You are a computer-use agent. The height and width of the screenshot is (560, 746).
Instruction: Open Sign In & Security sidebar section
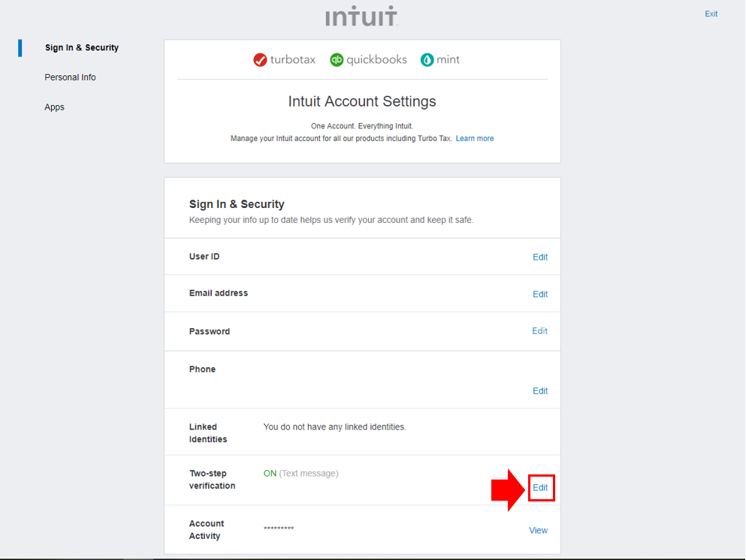(82, 47)
